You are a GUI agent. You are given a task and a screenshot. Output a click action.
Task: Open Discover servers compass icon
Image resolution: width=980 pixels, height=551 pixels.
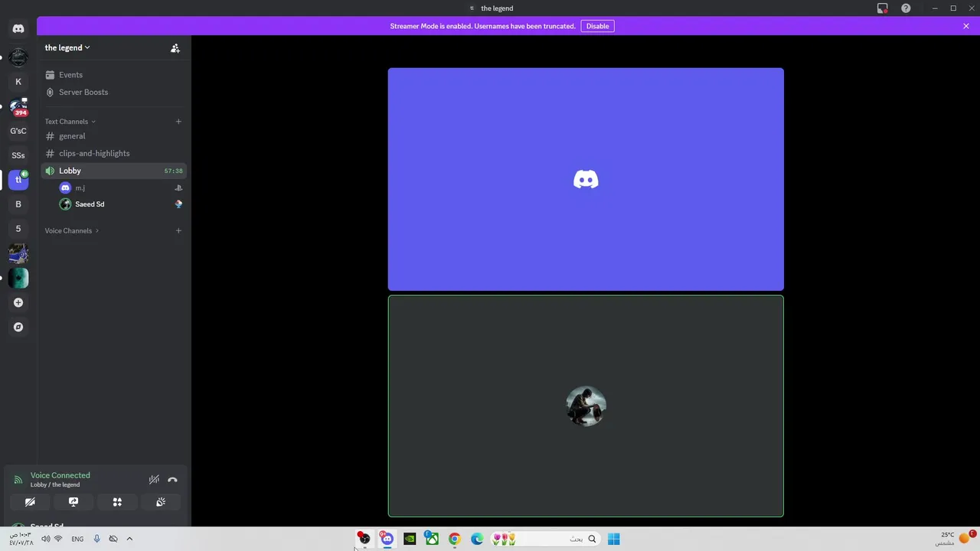tap(18, 327)
